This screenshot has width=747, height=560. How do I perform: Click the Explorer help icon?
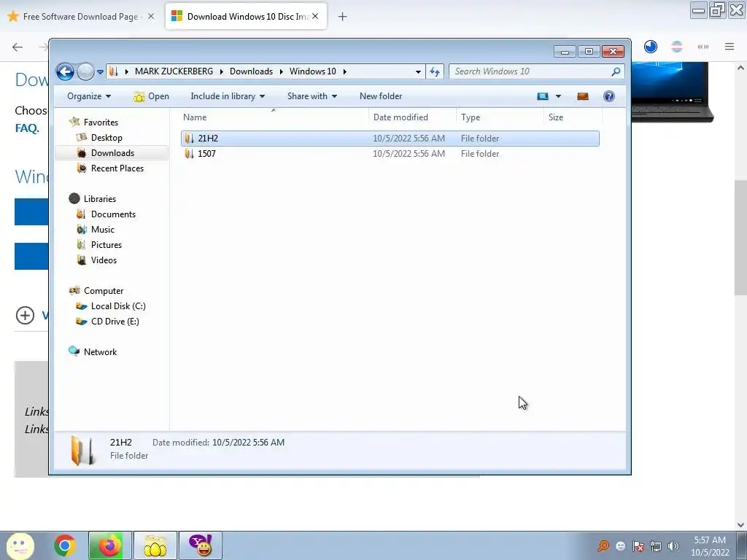coord(609,96)
